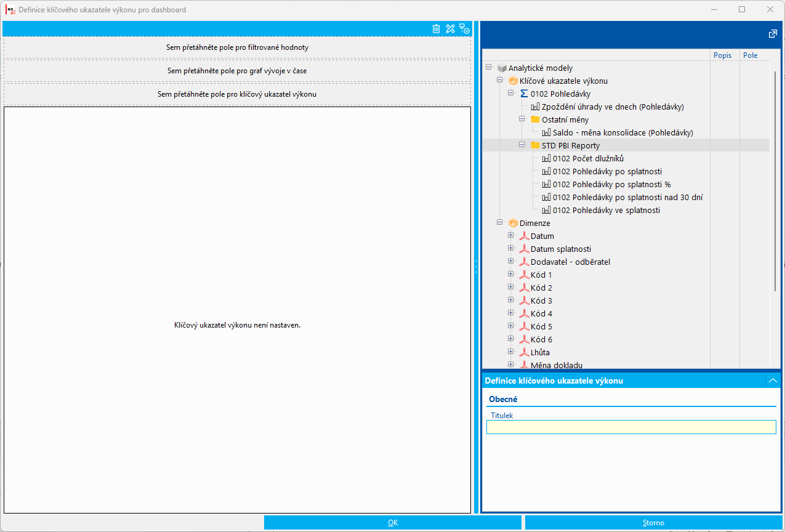
Task: Expand the Kód 1 dimension
Action: [x=510, y=275]
